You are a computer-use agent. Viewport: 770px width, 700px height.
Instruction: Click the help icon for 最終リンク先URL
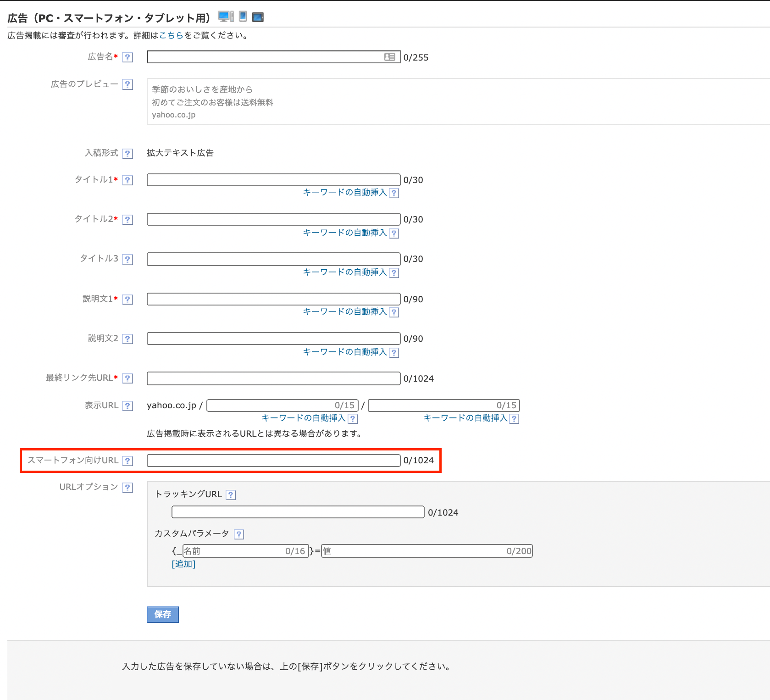click(x=128, y=378)
